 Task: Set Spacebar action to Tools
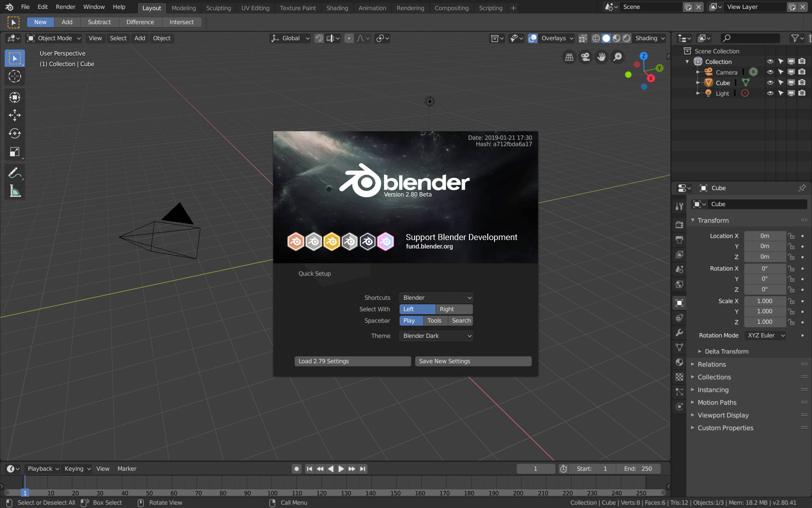point(435,320)
